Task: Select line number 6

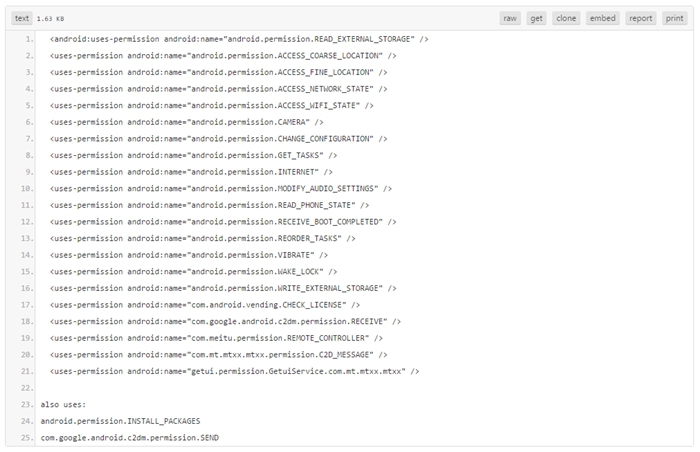Action: tap(28, 122)
